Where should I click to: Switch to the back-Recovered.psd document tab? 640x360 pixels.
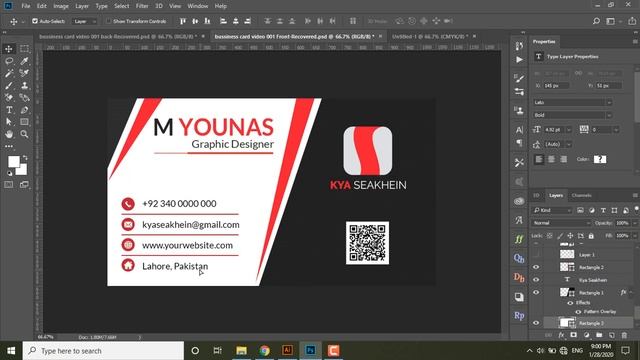(x=118, y=37)
